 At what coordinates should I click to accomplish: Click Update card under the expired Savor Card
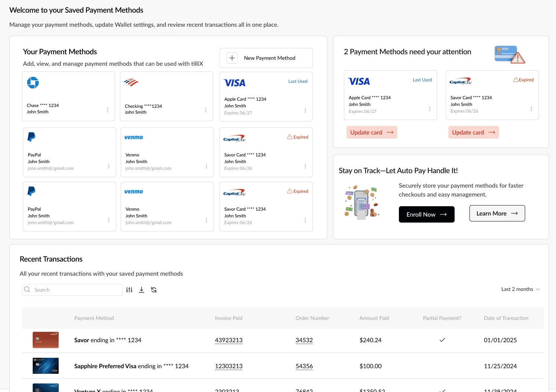click(474, 132)
